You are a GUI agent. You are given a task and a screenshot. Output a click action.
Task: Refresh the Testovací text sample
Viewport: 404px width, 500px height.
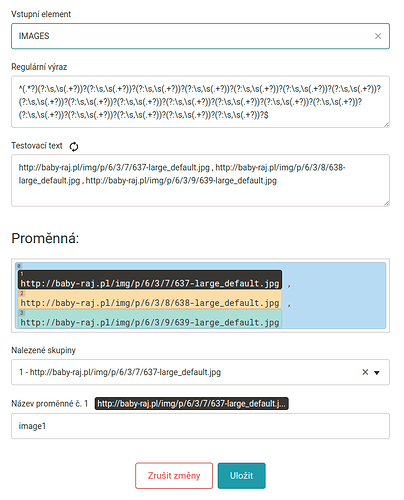74,146
